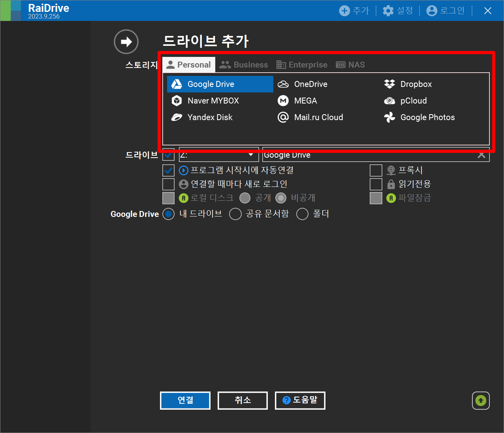This screenshot has height=433, width=504.
Task: Select pCloud storage
Action: pyautogui.click(x=406, y=101)
